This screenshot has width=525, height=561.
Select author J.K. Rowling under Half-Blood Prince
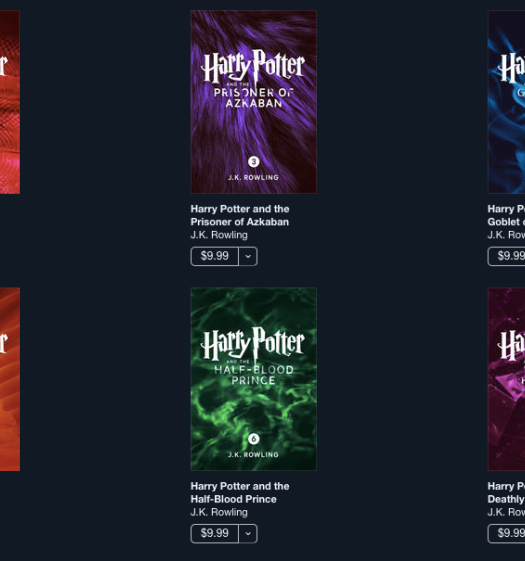click(x=219, y=512)
